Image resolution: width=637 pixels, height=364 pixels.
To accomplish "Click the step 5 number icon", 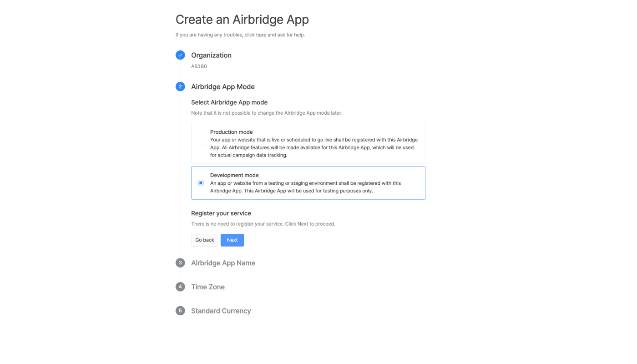I will (180, 311).
